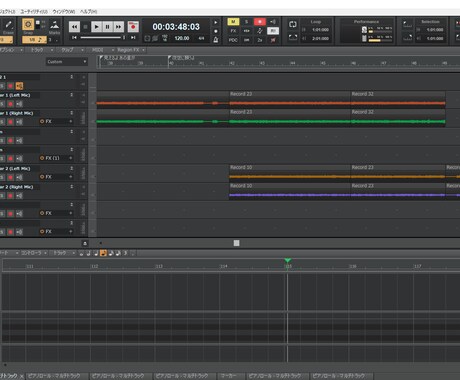This screenshot has height=380, width=460.
Task: Click the 00:03:48:03 time display
Action: point(176,27)
